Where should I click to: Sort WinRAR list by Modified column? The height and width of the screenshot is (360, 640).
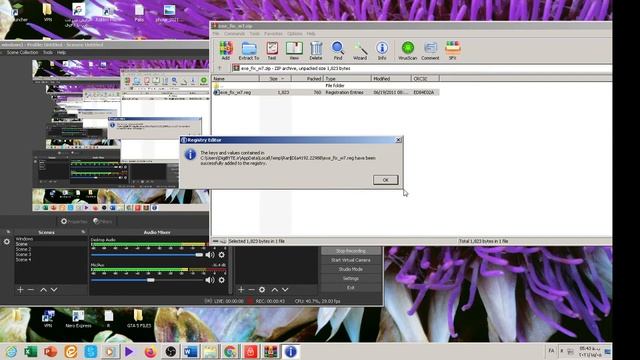coord(391,78)
